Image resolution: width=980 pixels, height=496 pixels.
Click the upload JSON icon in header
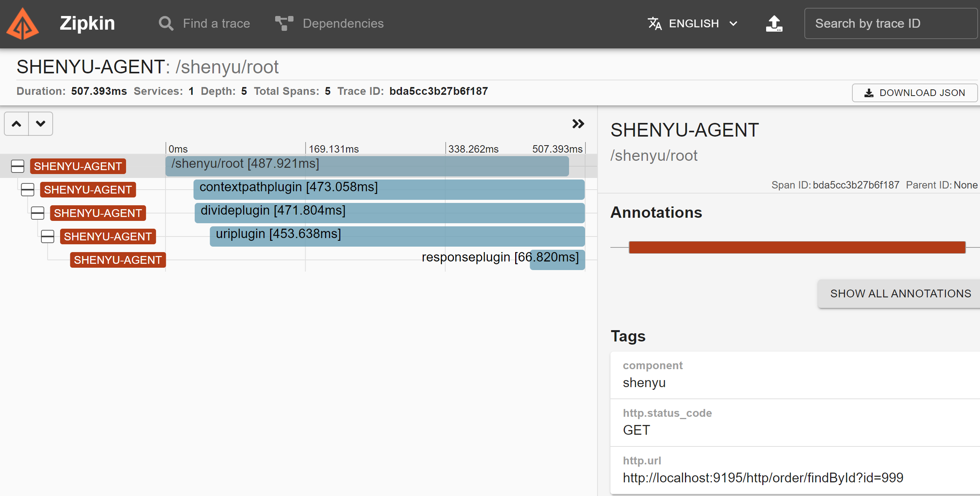[x=774, y=24]
